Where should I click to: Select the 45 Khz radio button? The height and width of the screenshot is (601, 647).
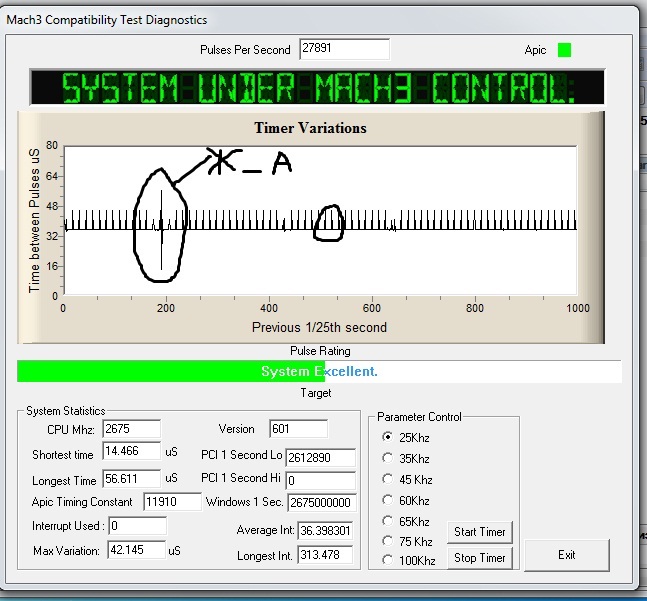point(387,479)
